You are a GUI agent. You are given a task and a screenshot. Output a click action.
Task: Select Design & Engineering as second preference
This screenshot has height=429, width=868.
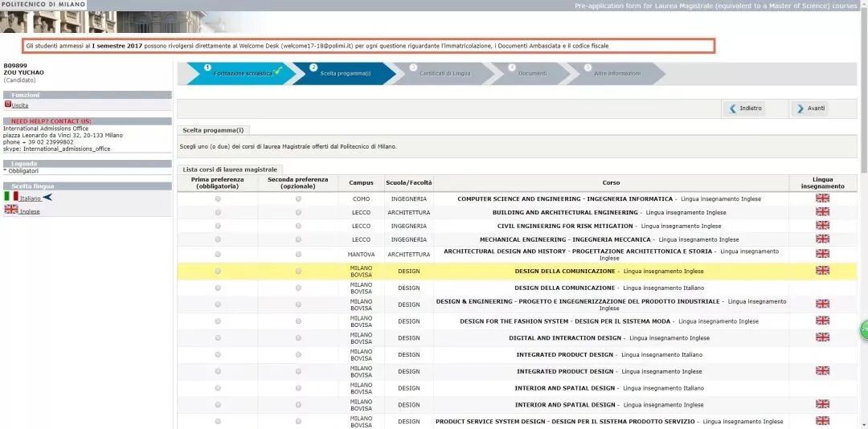(x=298, y=304)
